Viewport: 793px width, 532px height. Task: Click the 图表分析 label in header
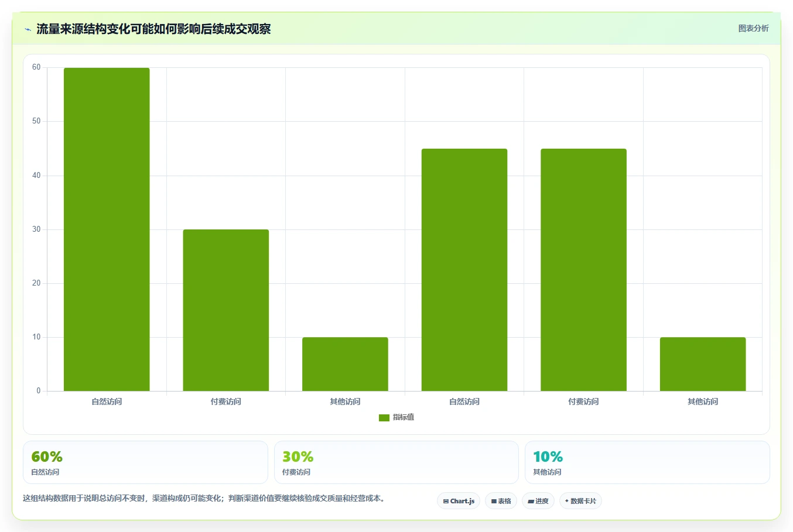tap(753, 28)
